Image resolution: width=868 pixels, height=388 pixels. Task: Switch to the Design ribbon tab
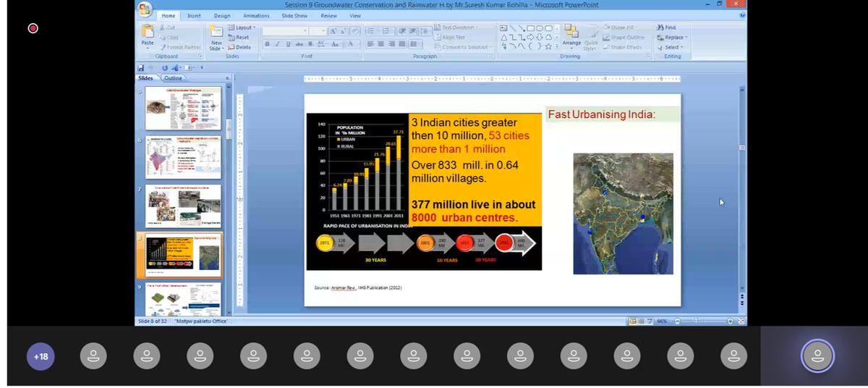[222, 15]
